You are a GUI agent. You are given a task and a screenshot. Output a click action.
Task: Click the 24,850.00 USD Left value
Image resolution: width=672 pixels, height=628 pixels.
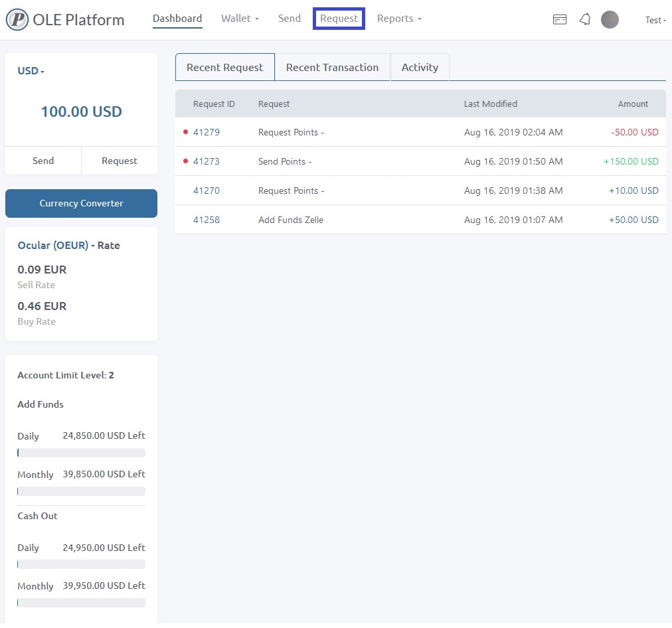tap(104, 435)
